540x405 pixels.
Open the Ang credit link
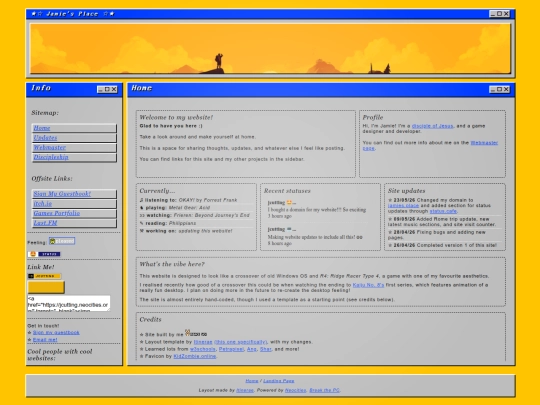252,349
